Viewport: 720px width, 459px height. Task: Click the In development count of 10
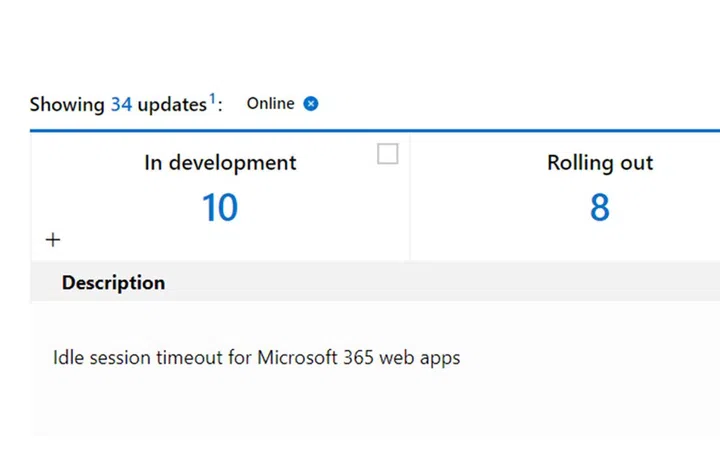(220, 207)
